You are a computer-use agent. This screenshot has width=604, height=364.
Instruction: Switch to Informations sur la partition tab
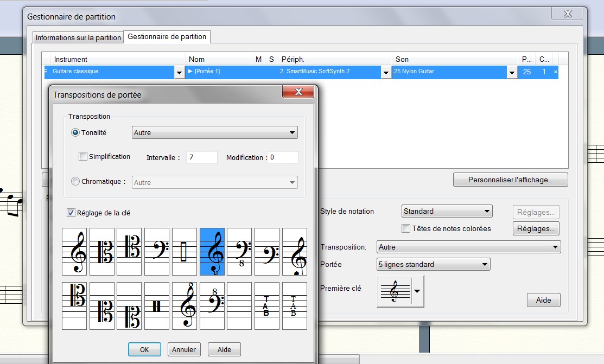pyautogui.click(x=78, y=37)
